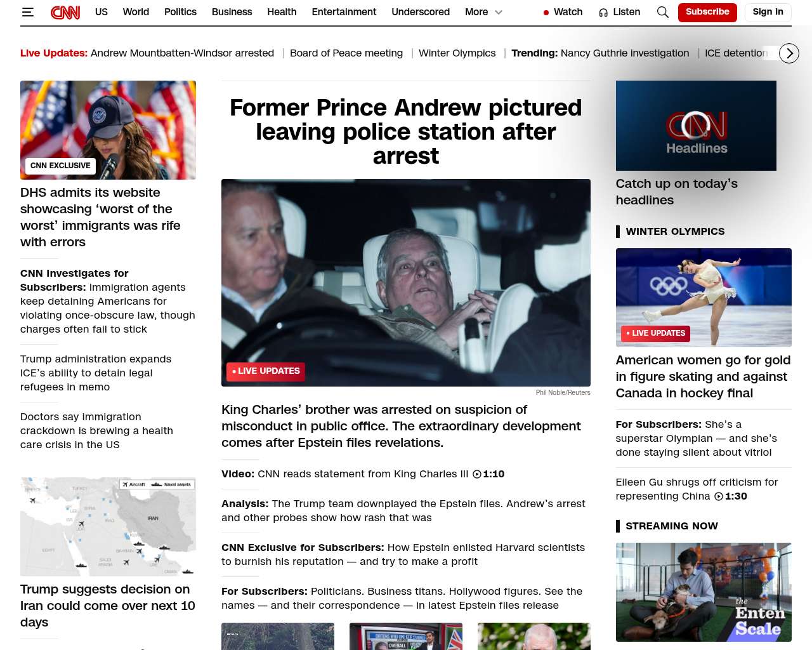Open the Winter Olympics trending link
The width and height of the screenshot is (812, 650).
[x=457, y=53]
